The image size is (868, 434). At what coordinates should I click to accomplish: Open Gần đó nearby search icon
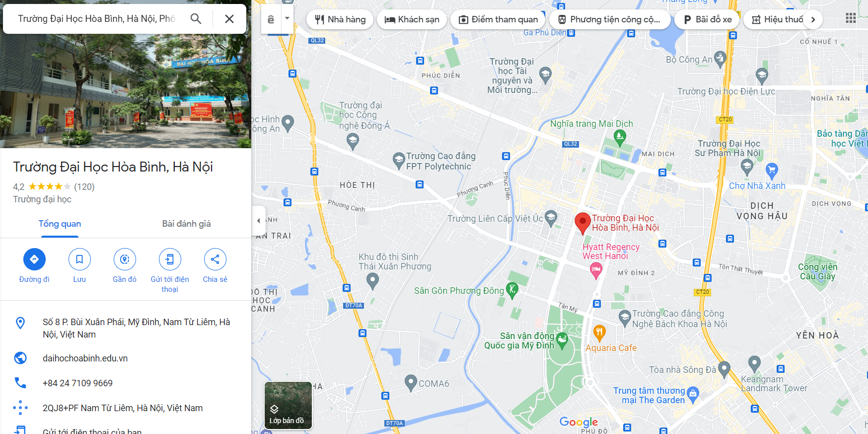[125, 259]
